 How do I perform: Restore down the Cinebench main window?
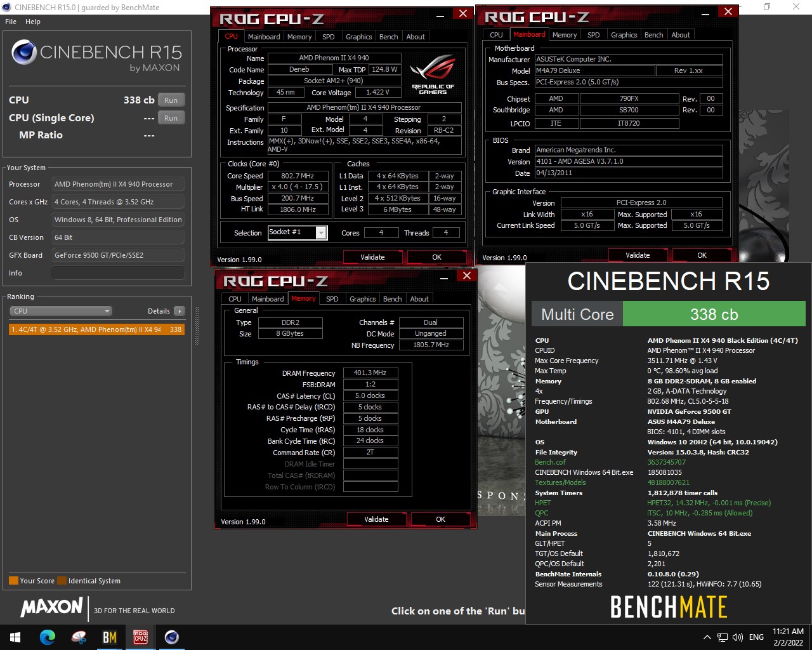click(767, 7)
